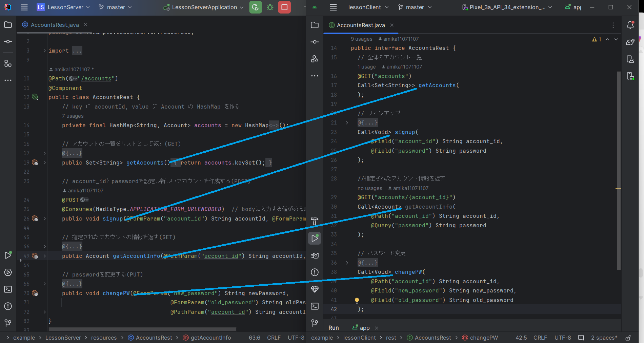Open Project tool window in lessonClient window

315,25
